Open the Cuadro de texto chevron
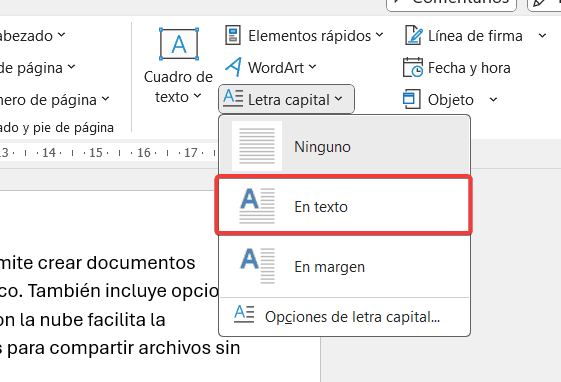 tap(197, 96)
